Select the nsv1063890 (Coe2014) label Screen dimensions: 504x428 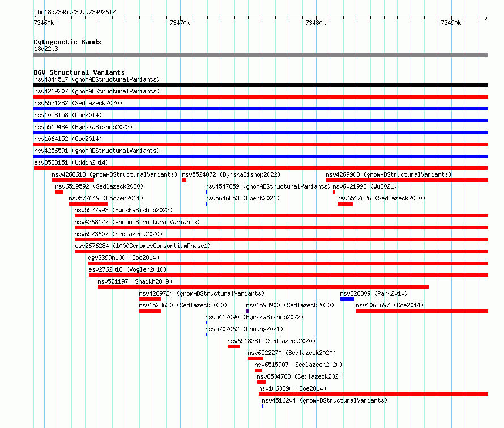(x=292, y=388)
